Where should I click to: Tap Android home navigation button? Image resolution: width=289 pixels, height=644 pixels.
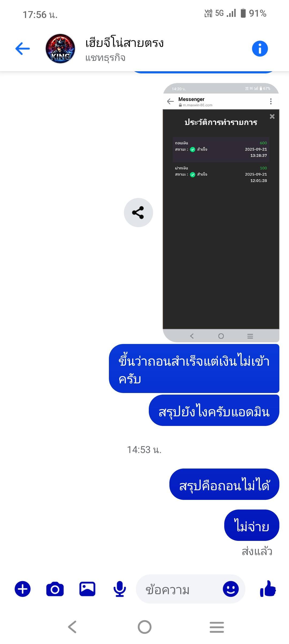pyautogui.click(x=144, y=627)
